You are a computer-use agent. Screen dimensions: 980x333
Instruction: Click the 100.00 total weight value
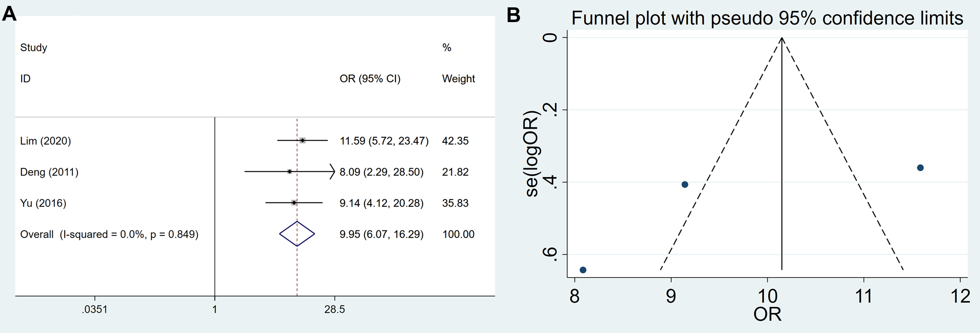point(458,234)
